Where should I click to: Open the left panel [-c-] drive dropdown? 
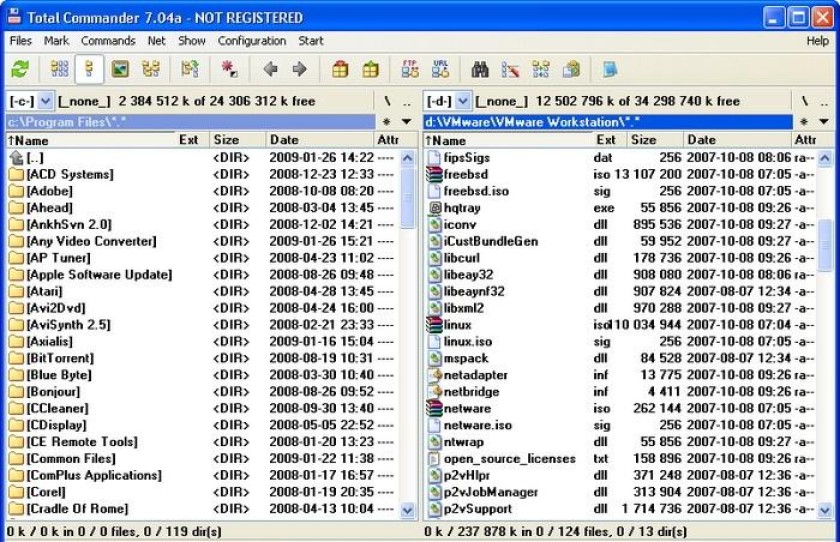[46, 101]
